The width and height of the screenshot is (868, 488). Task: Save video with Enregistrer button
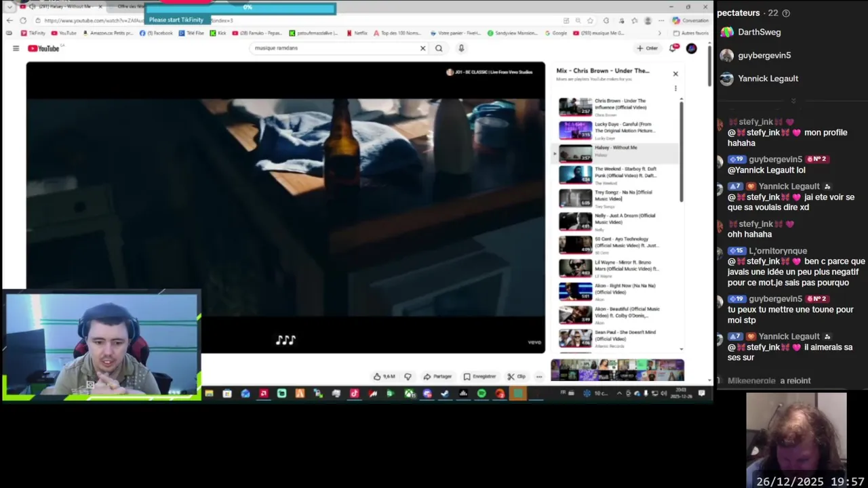point(479,376)
